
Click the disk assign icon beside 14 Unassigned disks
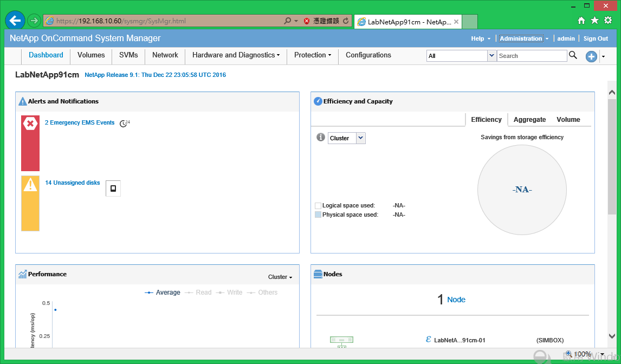click(113, 188)
